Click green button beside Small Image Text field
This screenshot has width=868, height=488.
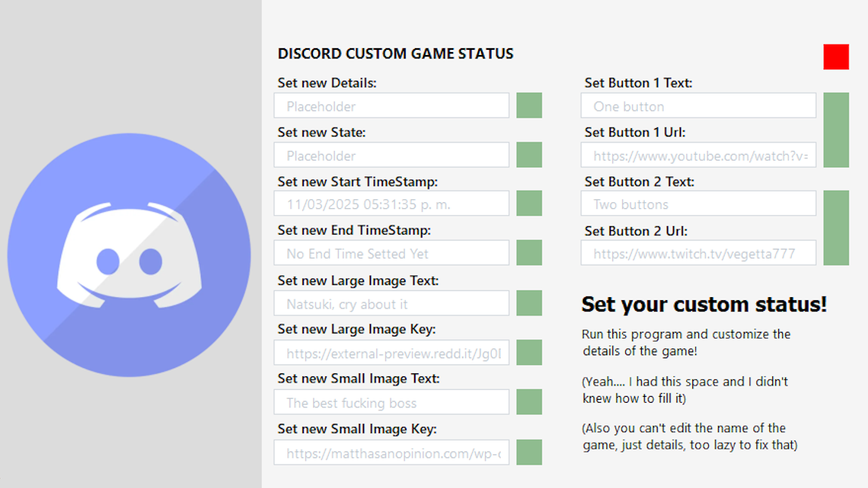[529, 401]
